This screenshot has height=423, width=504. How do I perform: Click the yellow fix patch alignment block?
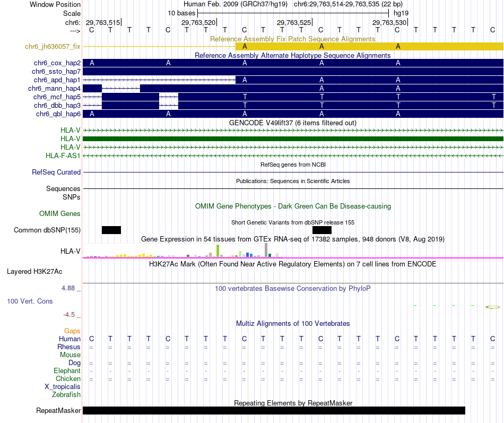369,46
